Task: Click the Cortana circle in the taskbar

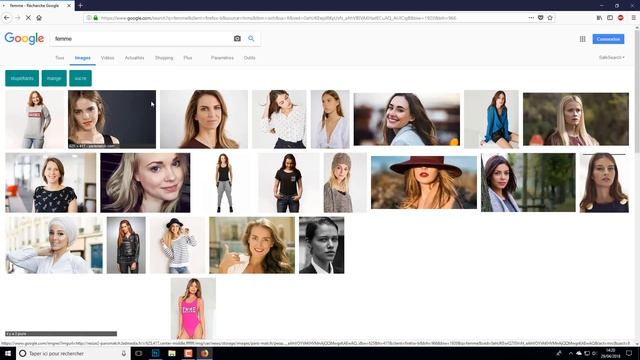Action: [23, 353]
